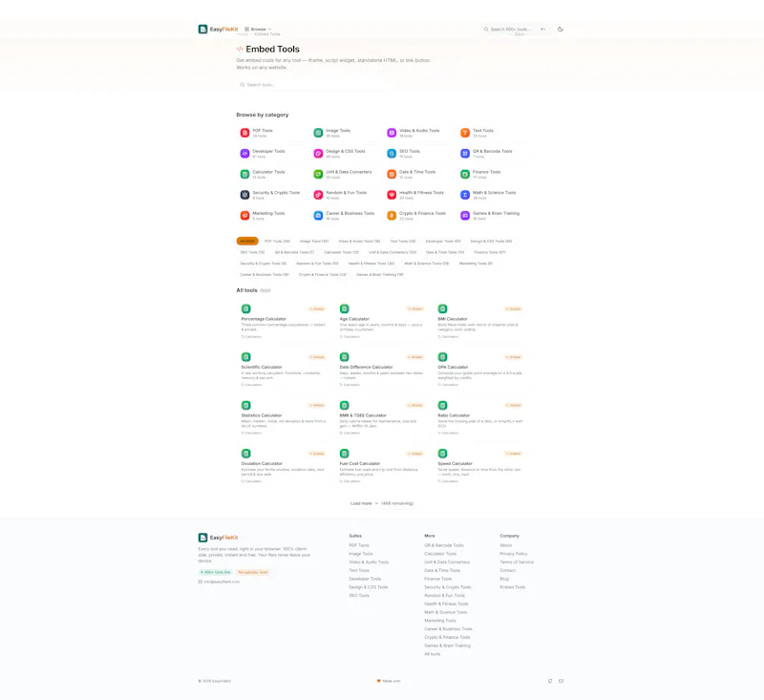Image resolution: width=764 pixels, height=700 pixels.
Task: Click Embed button on Age Calculator card
Action: [415, 308]
